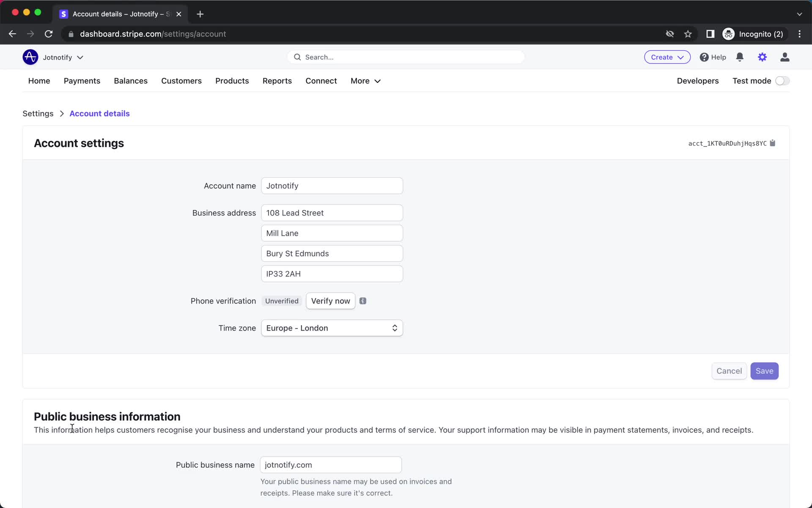Select account ID acct_1KT0uRDuhjHqs8YC text
812x508 pixels.
point(727,144)
